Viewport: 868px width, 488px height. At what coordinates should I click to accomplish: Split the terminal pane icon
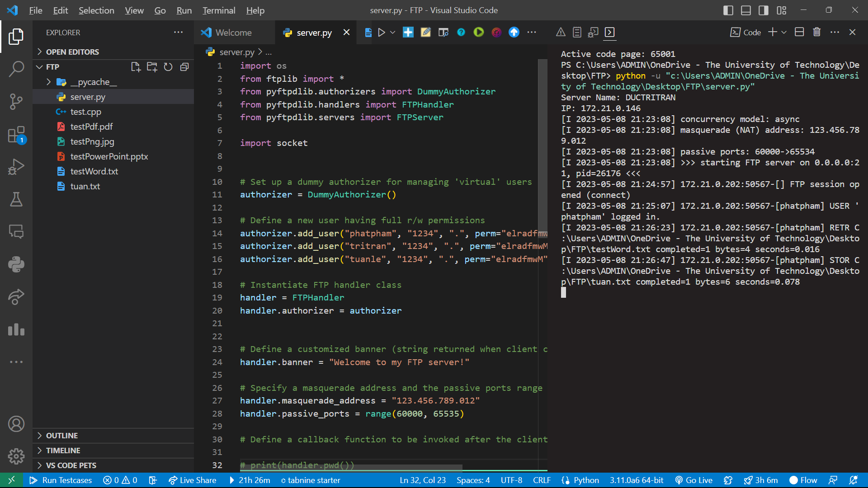pos(799,32)
